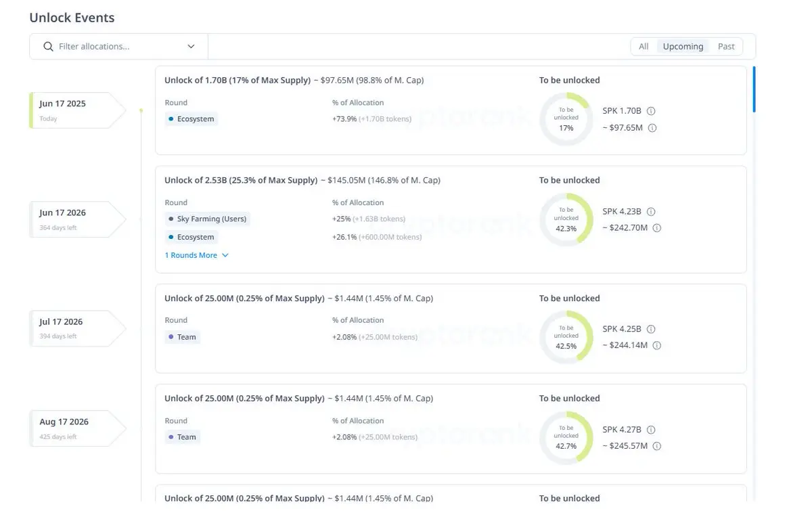The width and height of the screenshot is (812, 511).
Task: Click the 17% to-be-unlocked donut chart
Action: 566,119
